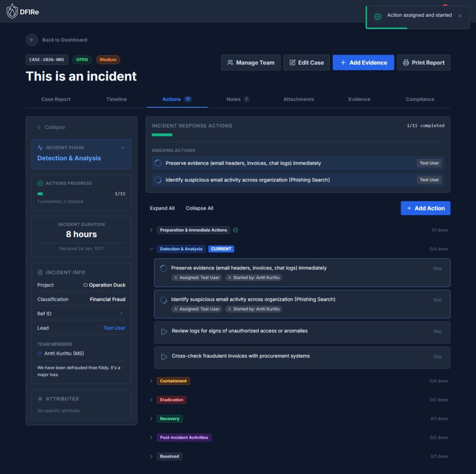The width and height of the screenshot is (476, 474).
Task: Mark 'Preserve evidence' ongoing action complete
Action: 158,163
